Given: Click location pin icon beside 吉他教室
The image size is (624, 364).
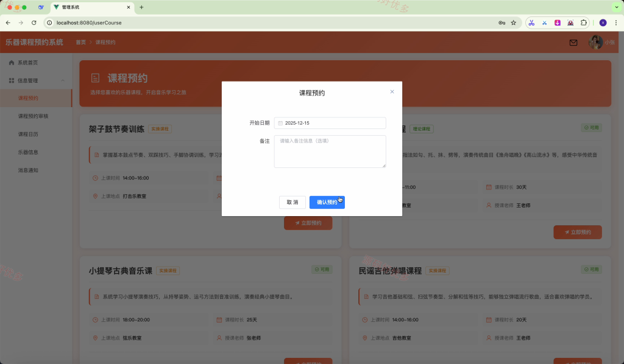Looking at the screenshot, I should pos(364,338).
